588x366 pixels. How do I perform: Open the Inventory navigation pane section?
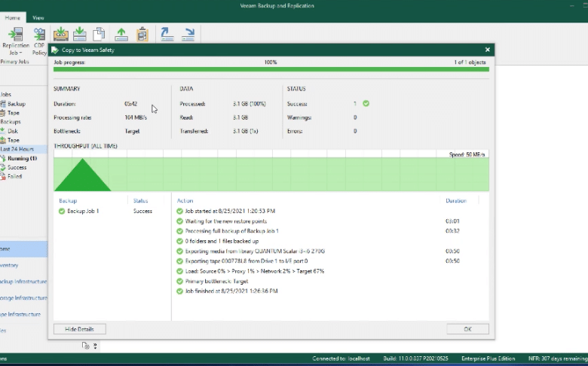click(23, 265)
